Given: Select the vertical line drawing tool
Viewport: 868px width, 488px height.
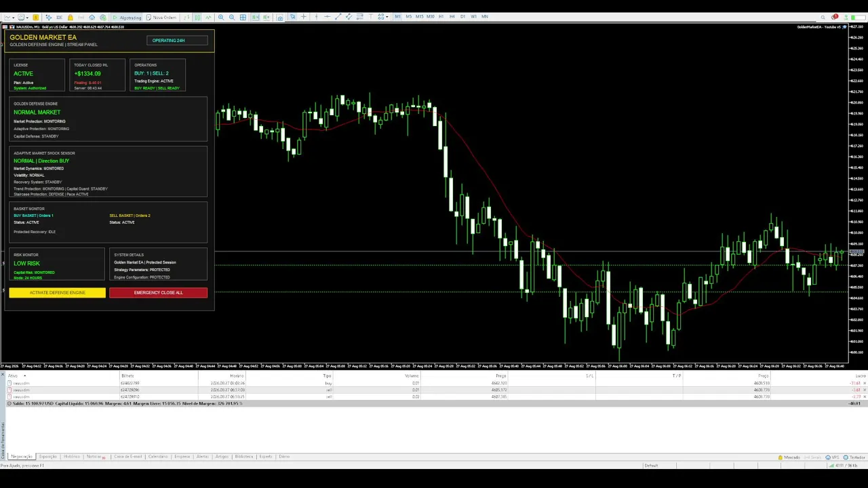Looking at the screenshot, I should pyautogui.click(x=316, y=17).
